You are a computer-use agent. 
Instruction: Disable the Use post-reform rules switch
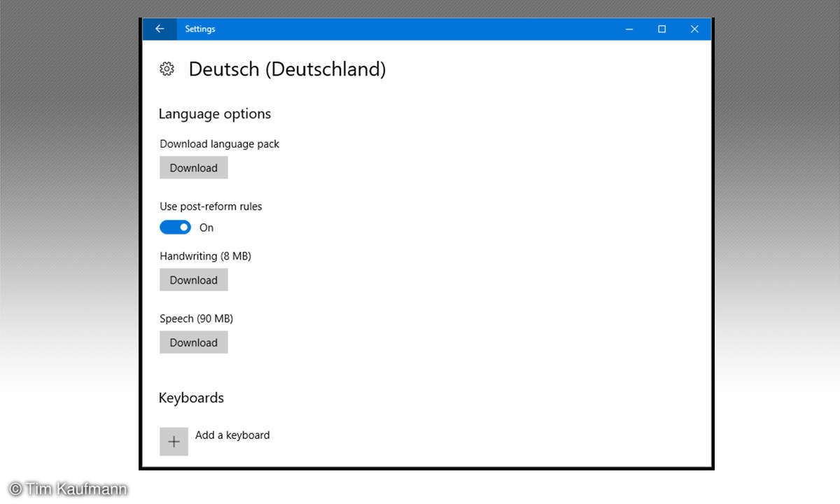(175, 227)
